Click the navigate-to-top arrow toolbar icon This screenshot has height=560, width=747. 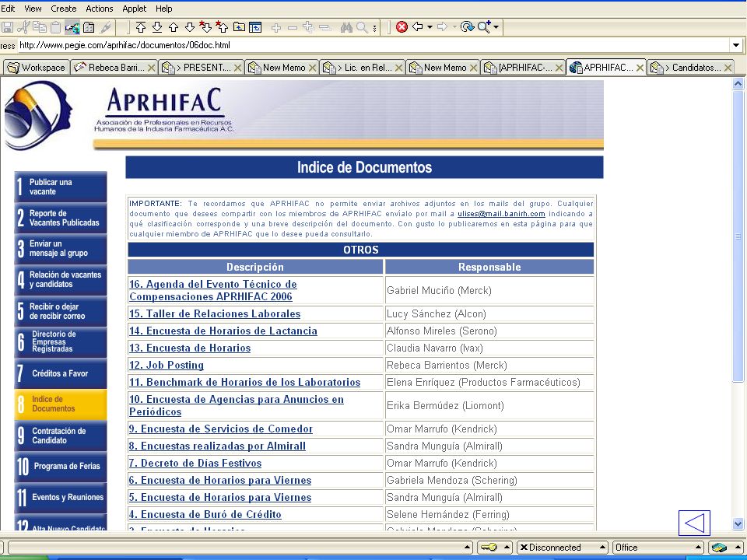click(x=141, y=28)
